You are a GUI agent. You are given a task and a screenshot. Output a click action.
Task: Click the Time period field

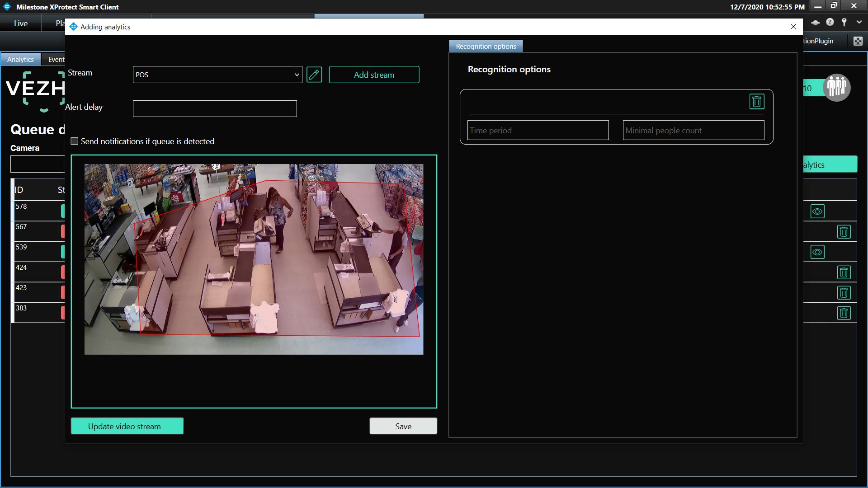[538, 130]
